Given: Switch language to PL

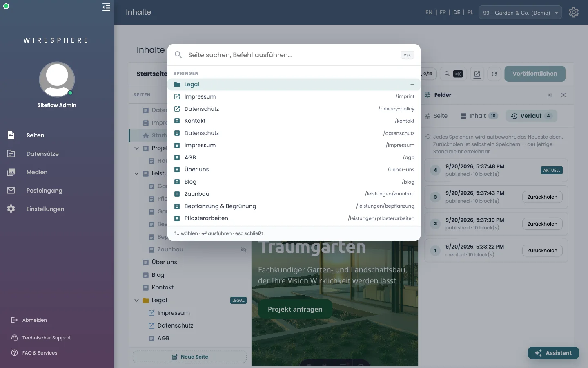Looking at the screenshot, I should [470, 12].
